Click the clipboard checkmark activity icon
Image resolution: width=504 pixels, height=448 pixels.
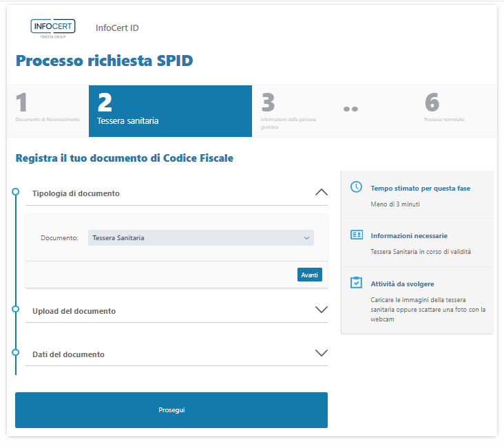356,283
